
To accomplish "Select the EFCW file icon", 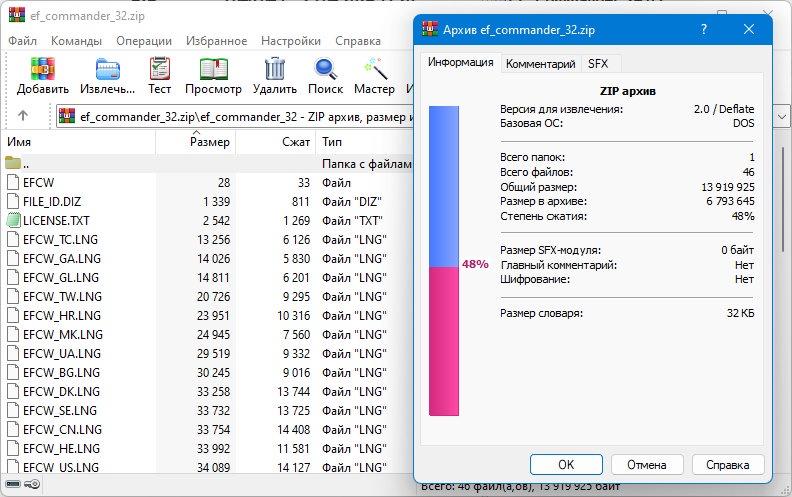I will (13, 182).
